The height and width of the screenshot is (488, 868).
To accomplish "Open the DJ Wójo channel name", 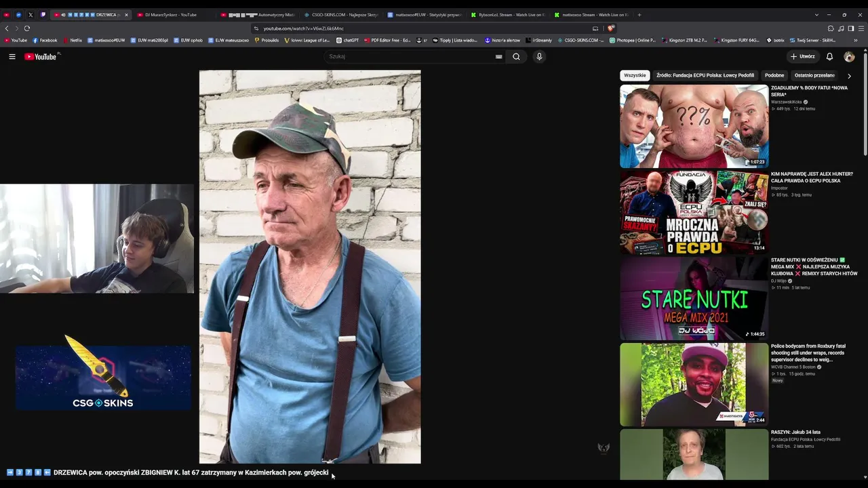I will [x=778, y=281].
